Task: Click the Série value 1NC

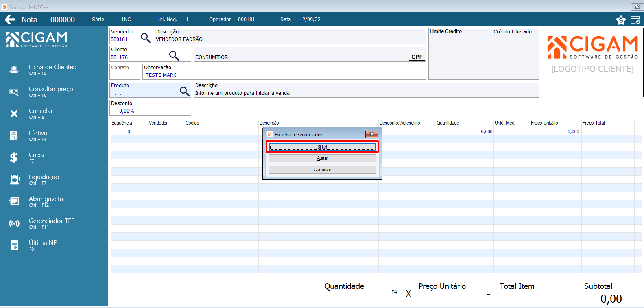Action: pyautogui.click(x=126, y=20)
